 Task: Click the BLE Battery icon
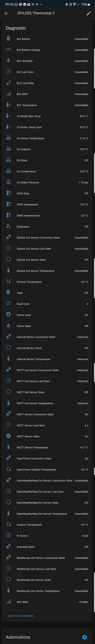point(8,39)
